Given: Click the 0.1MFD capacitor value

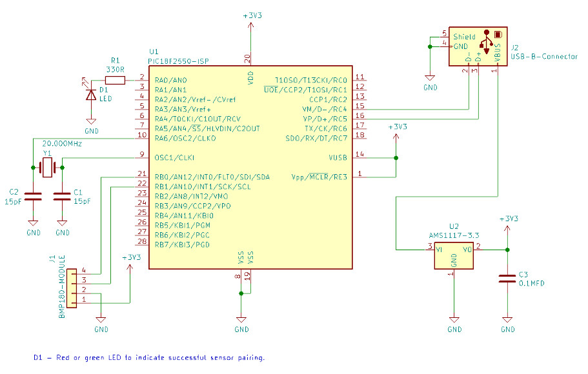Looking at the screenshot, I should click(x=532, y=284).
